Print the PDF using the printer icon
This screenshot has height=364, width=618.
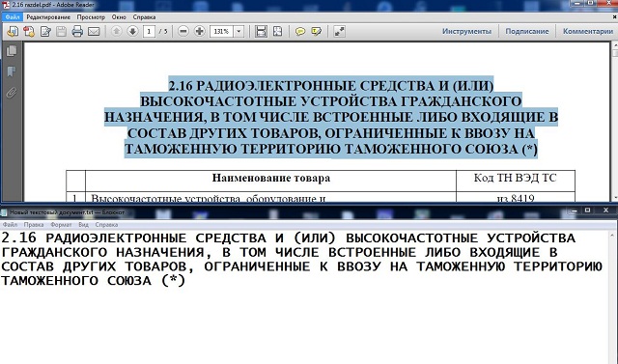(x=77, y=31)
